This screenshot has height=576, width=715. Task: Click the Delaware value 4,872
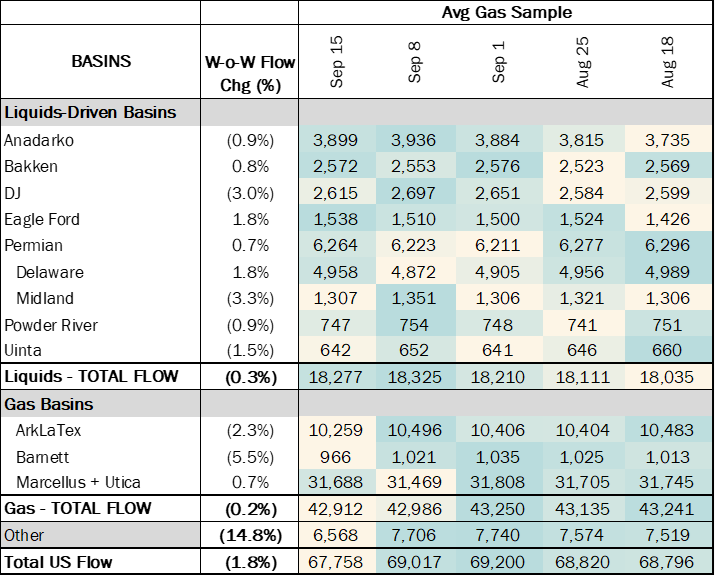(414, 272)
